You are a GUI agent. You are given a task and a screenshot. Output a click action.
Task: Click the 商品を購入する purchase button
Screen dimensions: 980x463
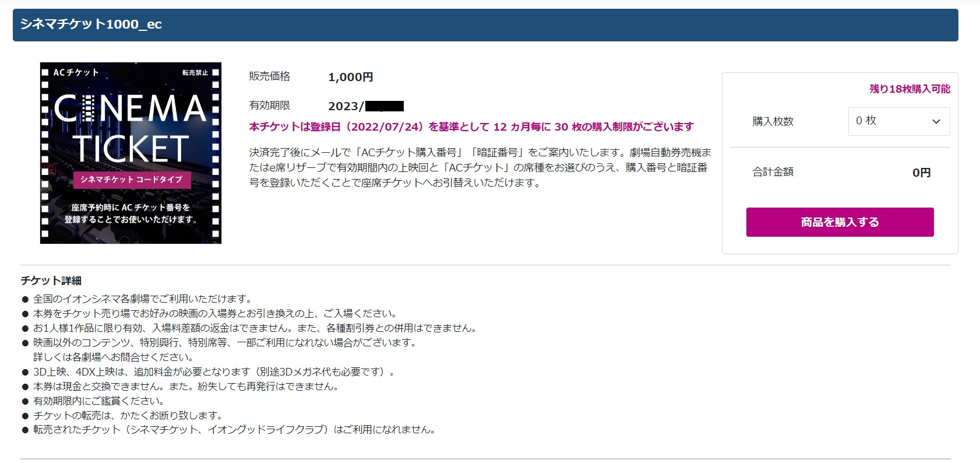tap(840, 222)
